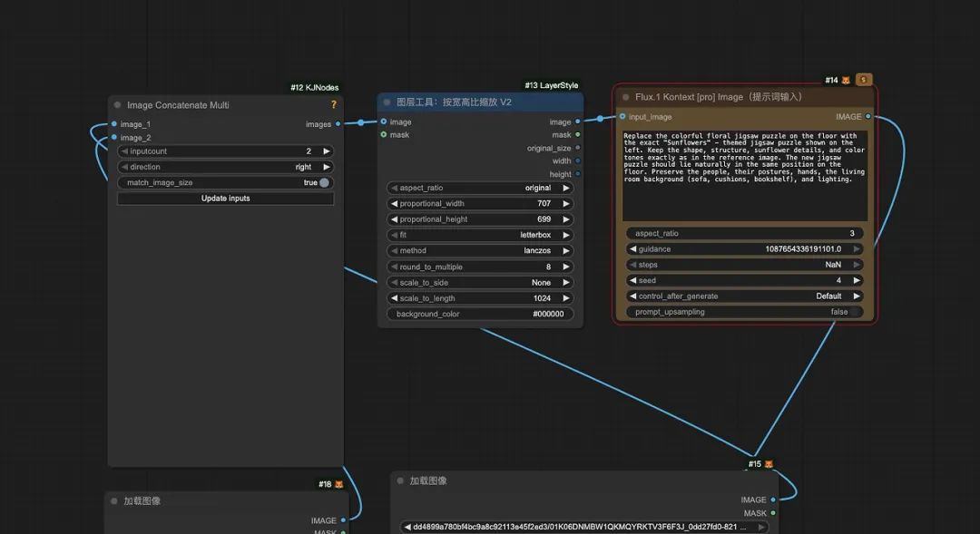Viewport: 980px width, 534px height.
Task: Click right arrow of control_after_generate Default
Action: [x=857, y=296]
